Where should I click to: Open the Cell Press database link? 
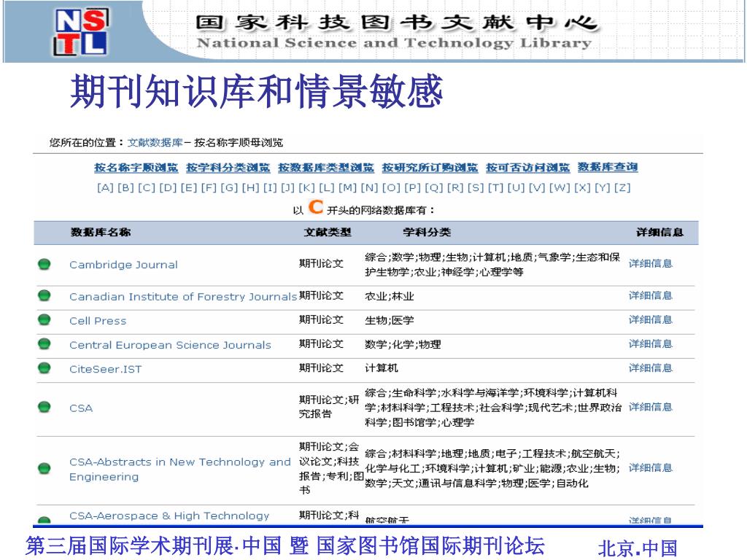[98, 321]
